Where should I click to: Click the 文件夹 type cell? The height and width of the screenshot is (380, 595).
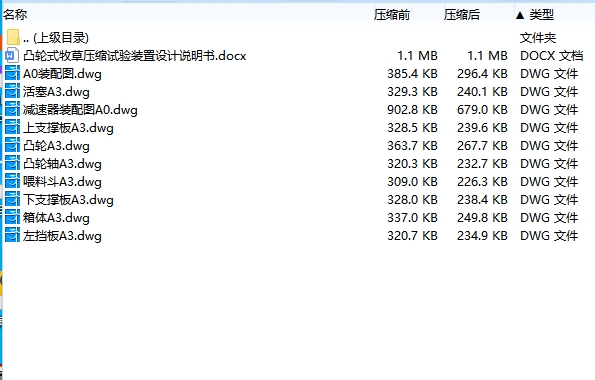coord(538,38)
